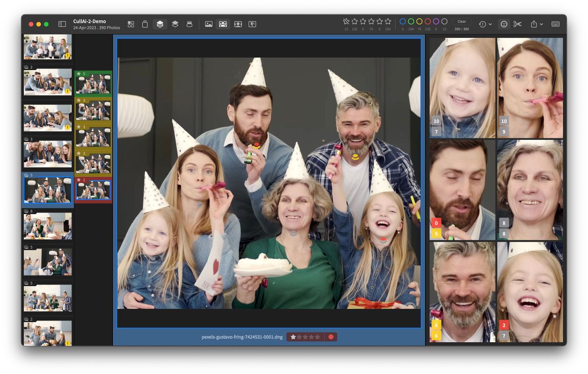Open the bearded man face crop
588x374 pixels.
(x=462, y=190)
